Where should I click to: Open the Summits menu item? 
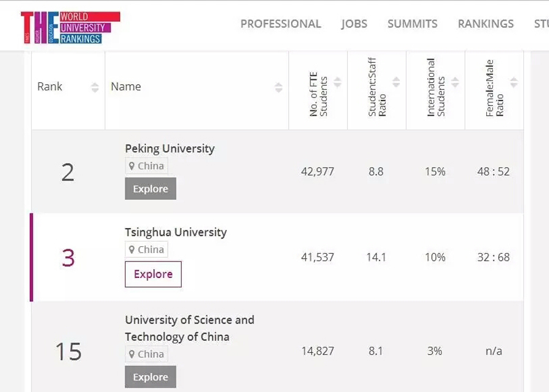[412, 24]
